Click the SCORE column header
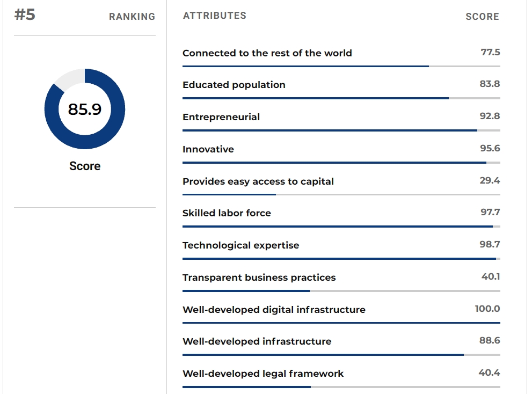 482,17
